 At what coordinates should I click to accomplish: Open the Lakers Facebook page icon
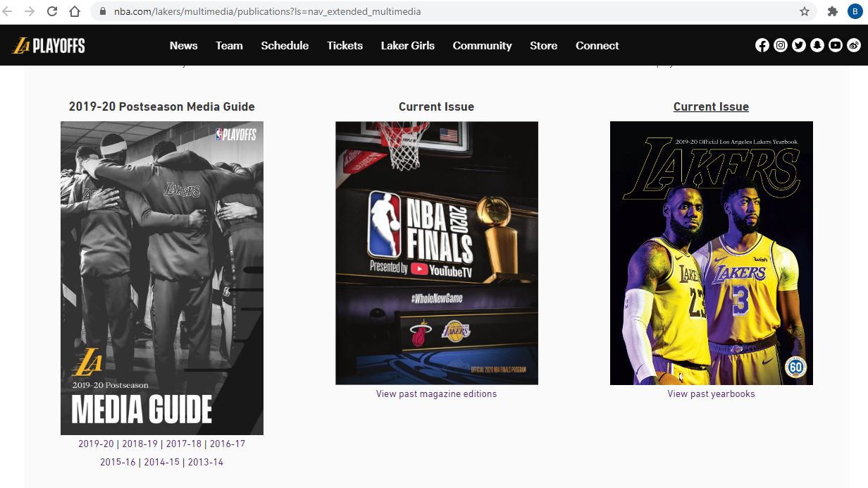coord(762,45)
